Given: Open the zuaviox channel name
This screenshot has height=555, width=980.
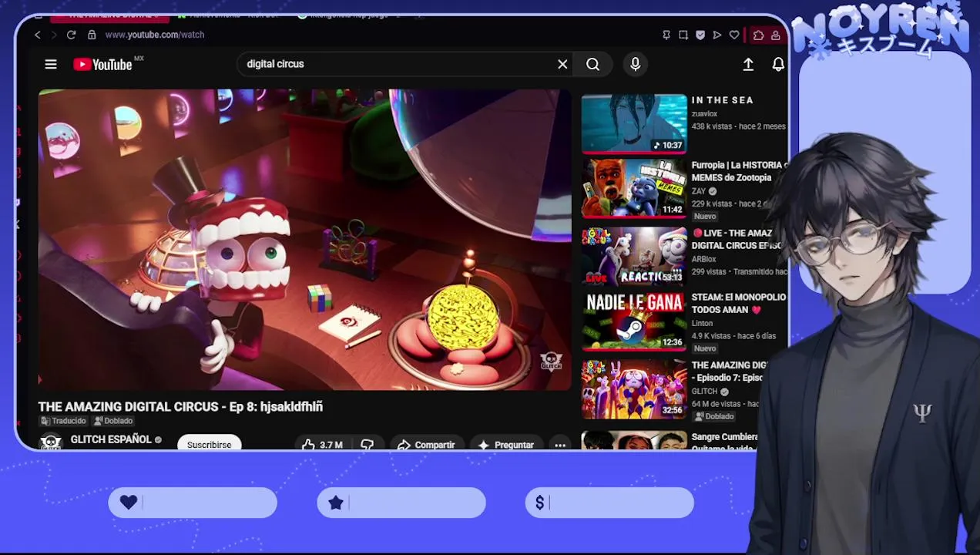Looking at the screenshot, I should [x=704, y=114].
